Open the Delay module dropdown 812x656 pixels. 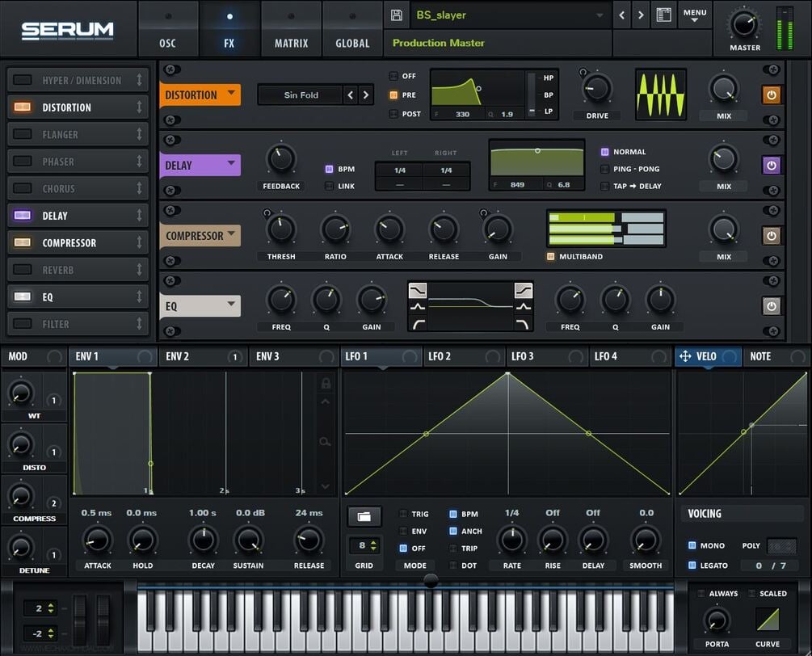231,164
